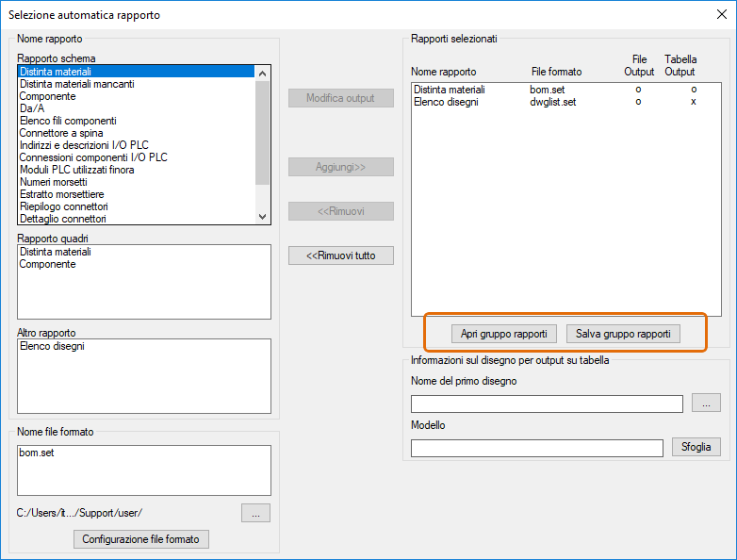Select Componente under Rapporto quadri

point(48,265)
